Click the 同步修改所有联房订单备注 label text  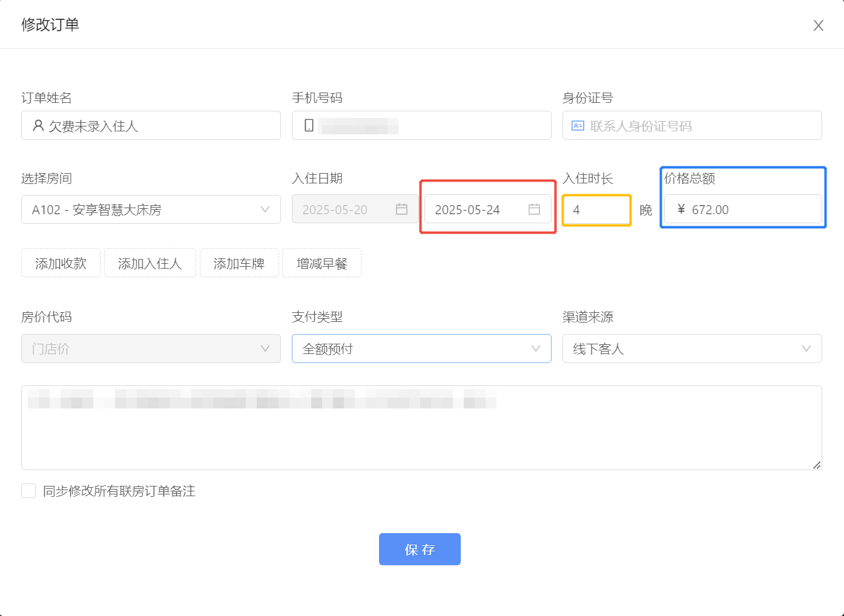119,491
